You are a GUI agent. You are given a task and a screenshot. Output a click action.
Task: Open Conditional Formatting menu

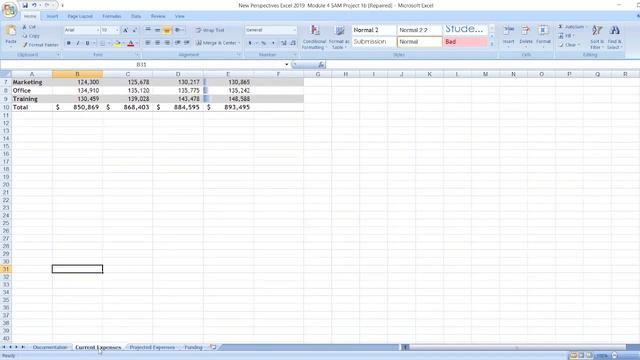click(314, 37)
